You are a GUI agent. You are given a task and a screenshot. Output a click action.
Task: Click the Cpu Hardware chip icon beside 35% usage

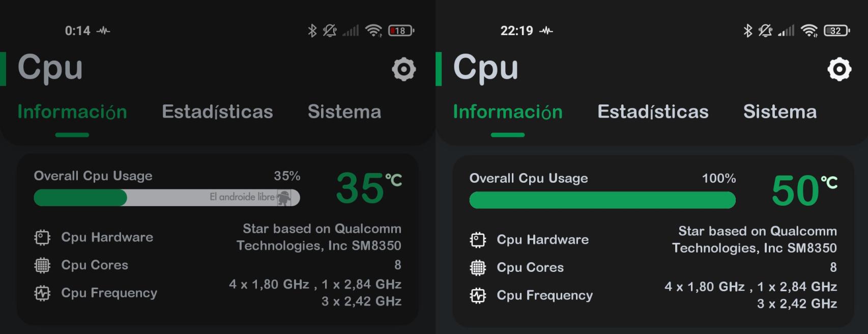(x=42, y=237)
